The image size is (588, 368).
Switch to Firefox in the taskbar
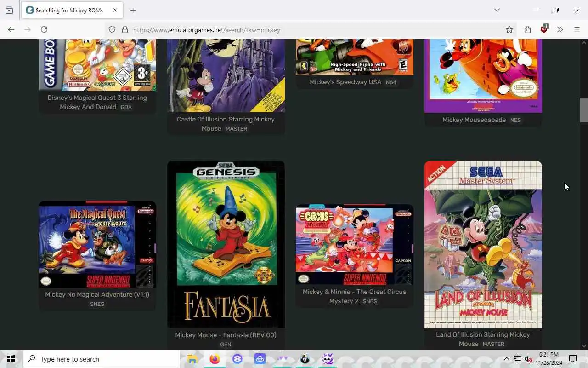(x=215, y=359)
